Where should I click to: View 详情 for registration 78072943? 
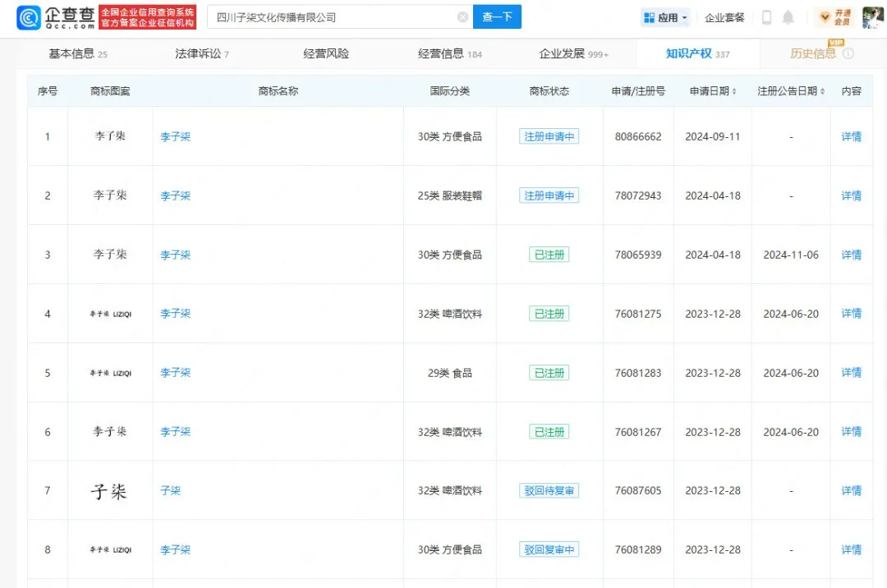pos(852,195)
